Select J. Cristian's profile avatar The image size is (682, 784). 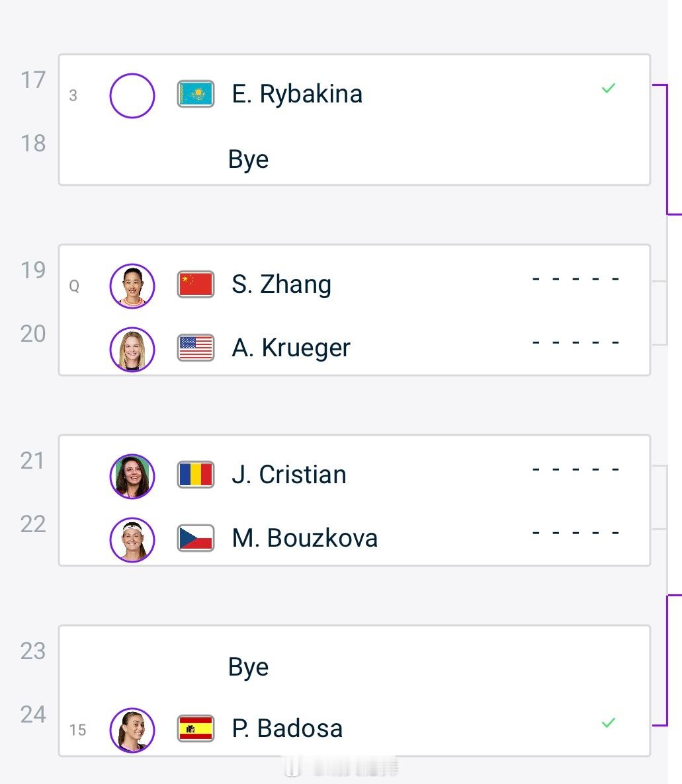click(x=132, y=476)
